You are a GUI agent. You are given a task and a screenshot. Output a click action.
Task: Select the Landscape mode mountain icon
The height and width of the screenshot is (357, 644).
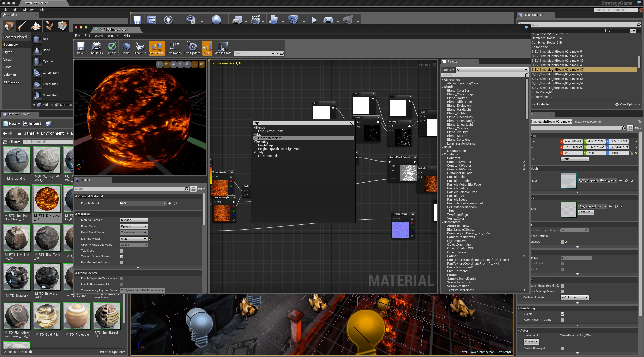coord(36,26)
